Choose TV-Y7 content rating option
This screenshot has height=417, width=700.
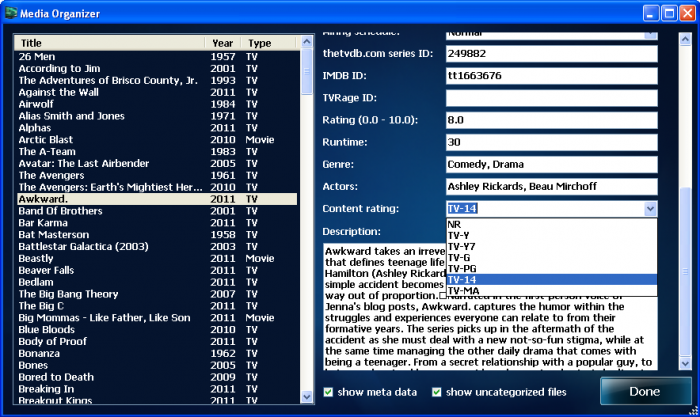[552, 246]
